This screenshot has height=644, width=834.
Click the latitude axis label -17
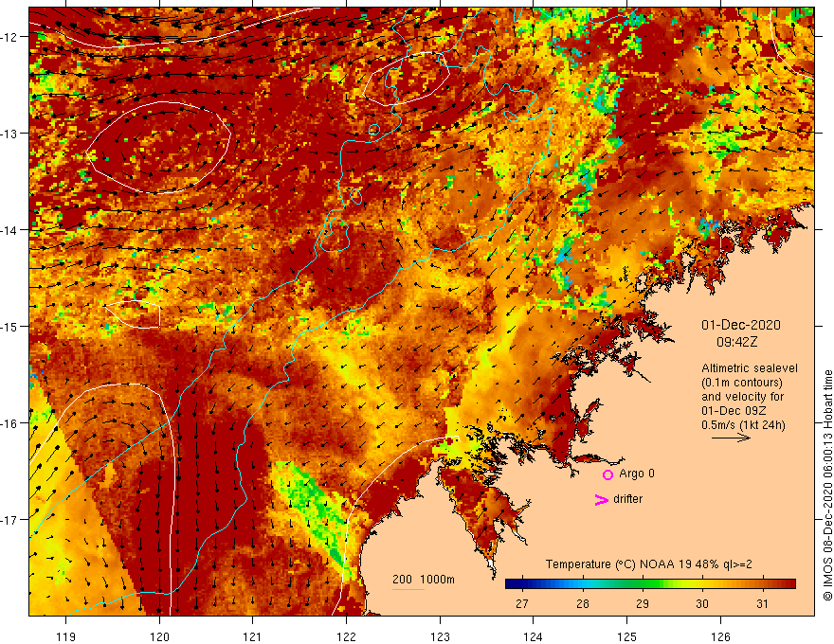(9, 519)
